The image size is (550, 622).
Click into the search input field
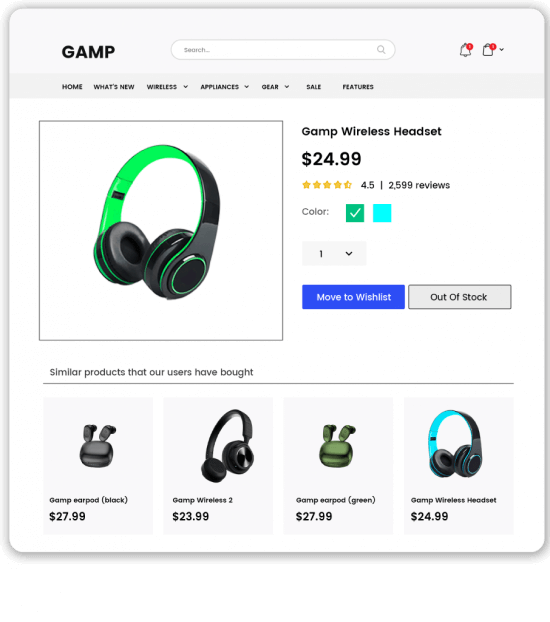tap(278, 50)
